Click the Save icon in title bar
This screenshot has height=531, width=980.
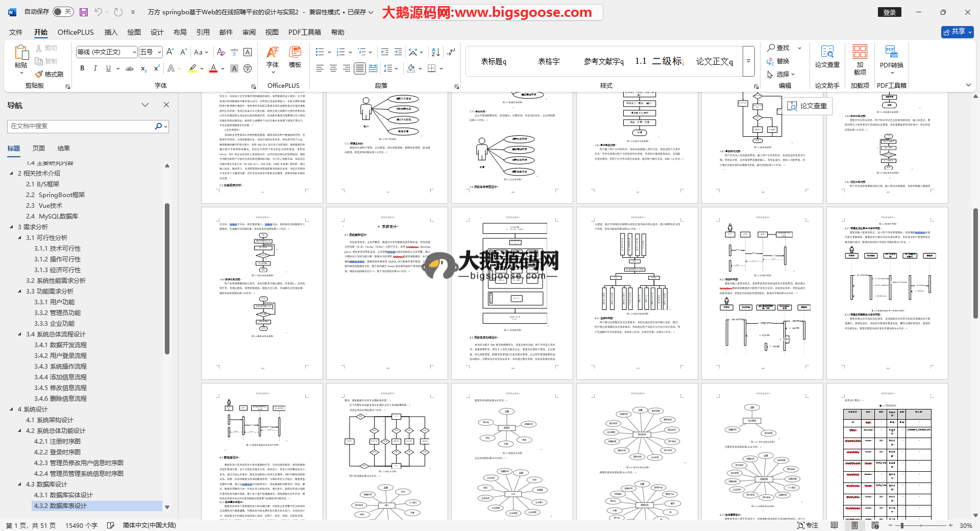84,12
